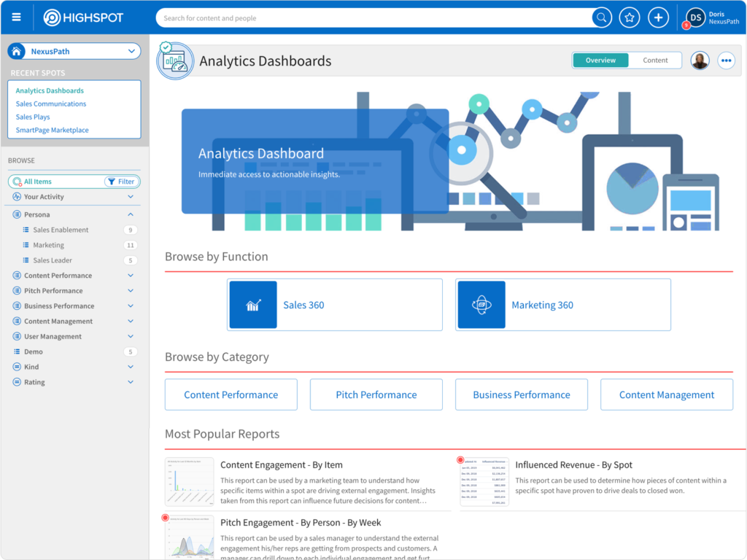Open Pitch Engagement - By Person - By Week title
Screen dimensions: 747x560
pos(301,522)
